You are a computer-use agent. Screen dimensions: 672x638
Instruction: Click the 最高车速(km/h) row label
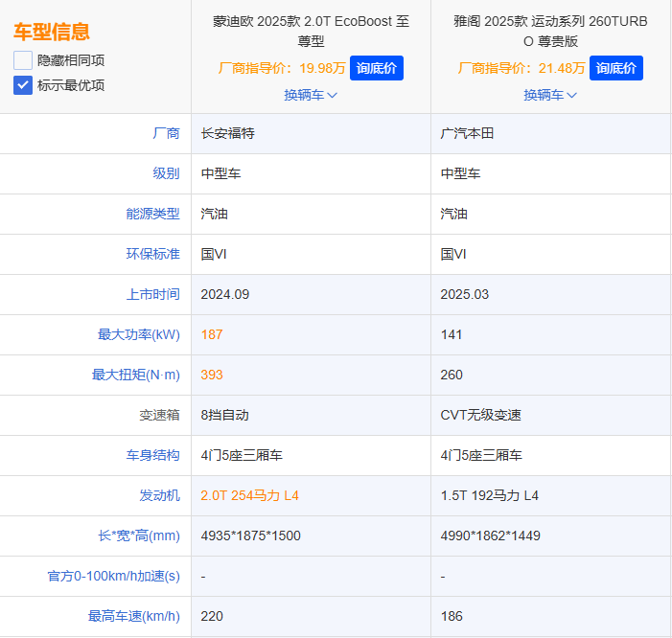click(x=133, y=616)
